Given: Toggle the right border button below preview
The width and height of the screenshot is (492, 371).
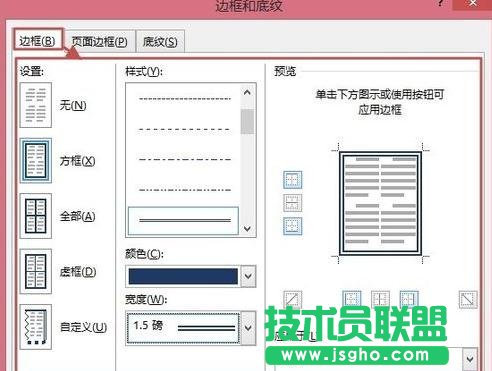Looking at the screenshot, I should click(x=409, y=298).
